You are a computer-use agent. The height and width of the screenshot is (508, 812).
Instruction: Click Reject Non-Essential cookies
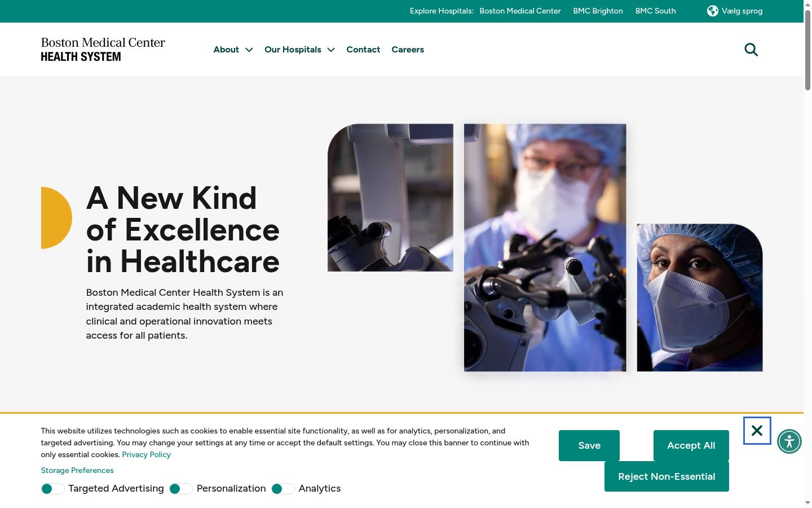click(667, 476)
